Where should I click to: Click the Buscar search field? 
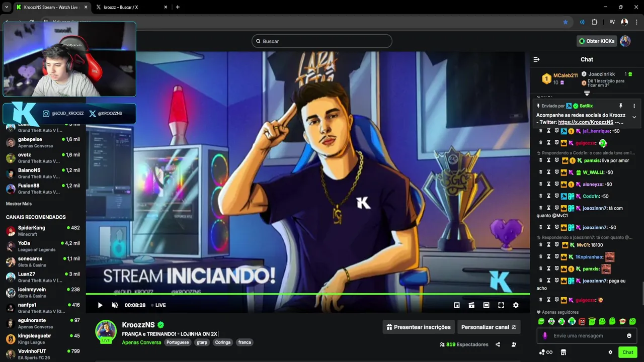pyautogui.click(x=322, y=41)
